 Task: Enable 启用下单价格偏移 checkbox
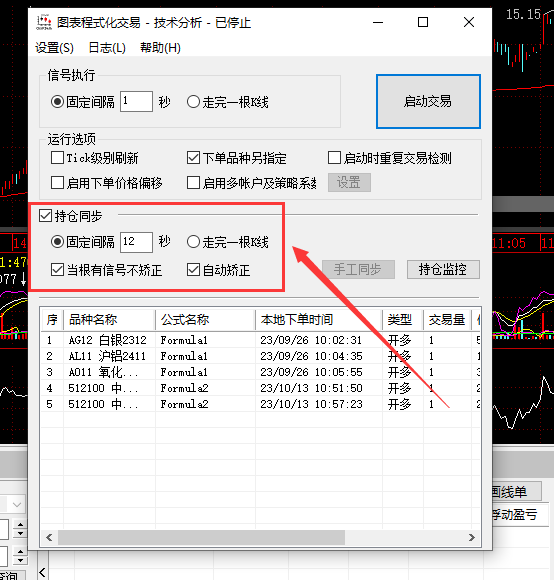point(57,182)
